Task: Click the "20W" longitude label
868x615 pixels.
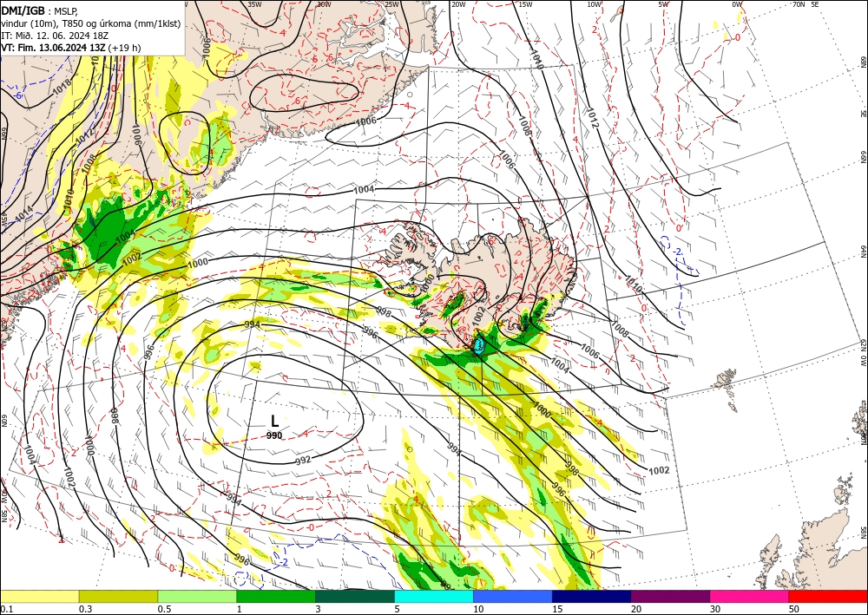Action: [x=458, y=4]
